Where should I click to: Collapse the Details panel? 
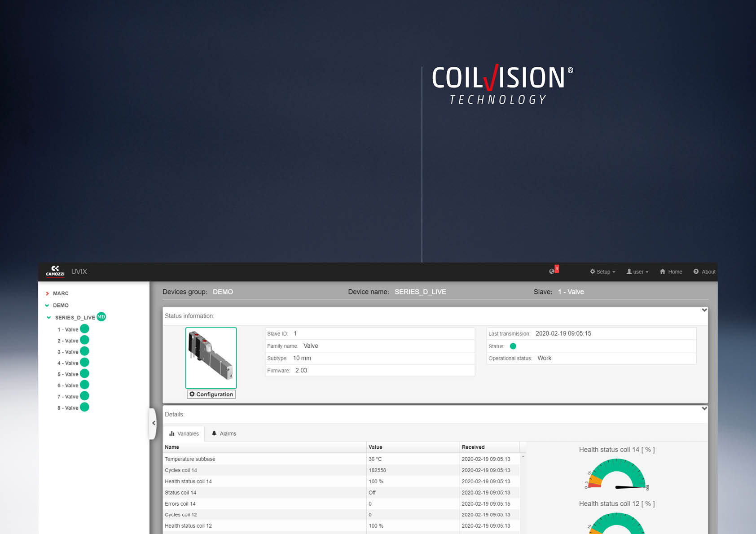click(x=704, y=408)
